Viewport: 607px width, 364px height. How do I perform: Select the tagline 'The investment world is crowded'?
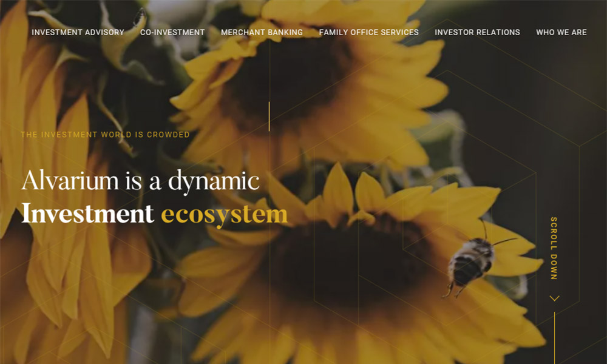coord(105,135)
